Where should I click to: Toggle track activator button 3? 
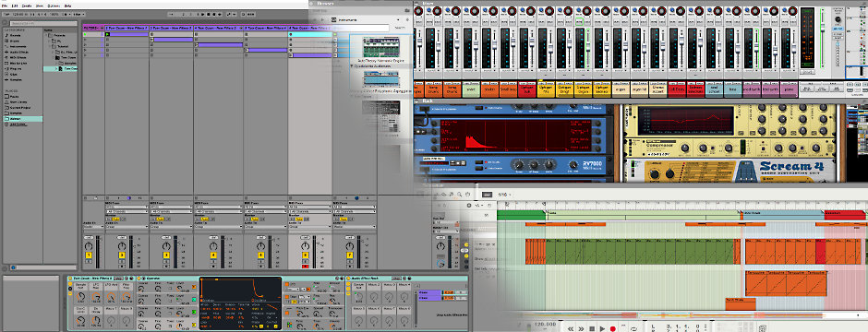(x=166, y=255)
